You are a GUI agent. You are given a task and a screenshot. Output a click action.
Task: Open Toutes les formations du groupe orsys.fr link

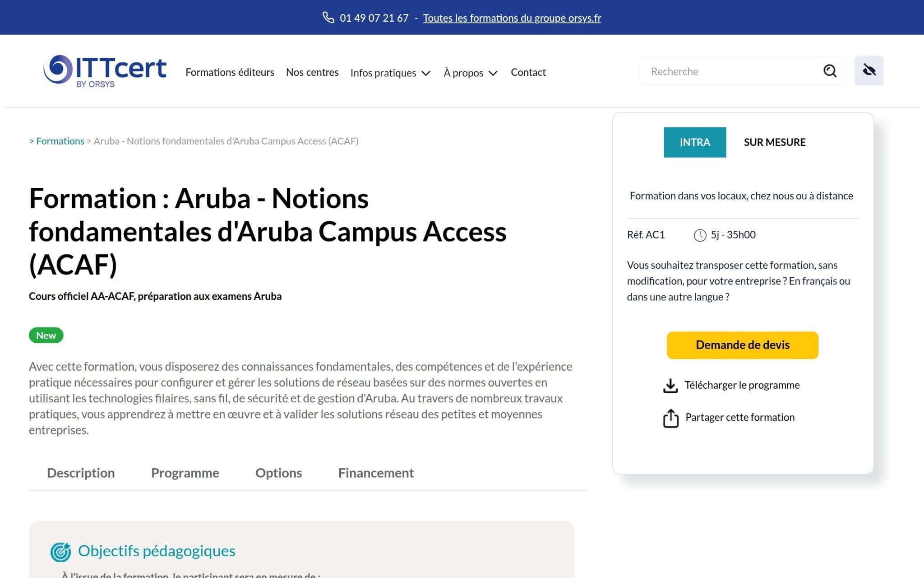[x=512, y=18]
